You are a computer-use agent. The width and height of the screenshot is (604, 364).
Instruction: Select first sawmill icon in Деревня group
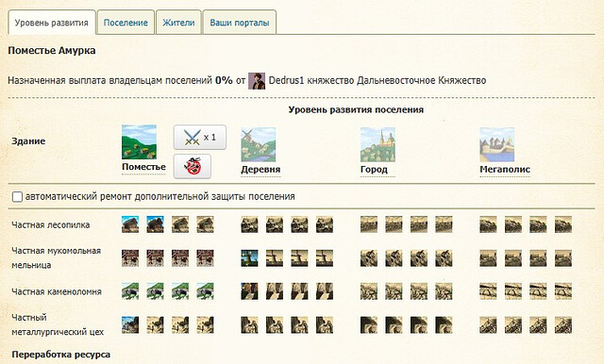pyautogui.click(x=249, y=224)
